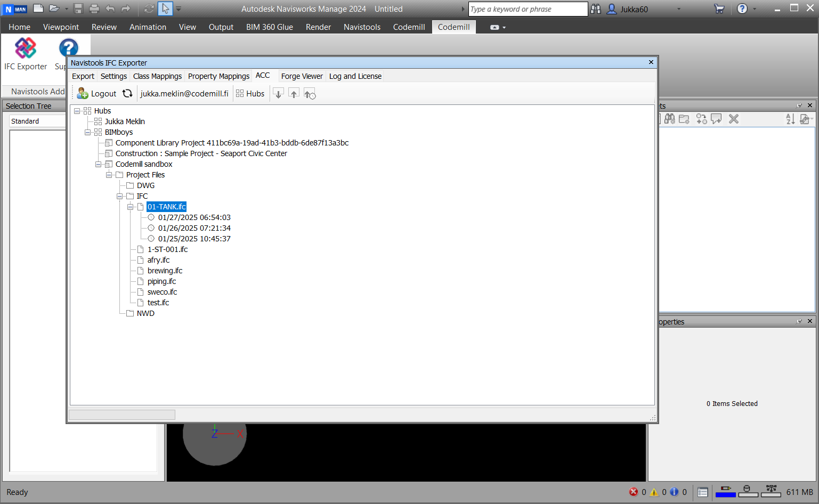Select the DWG folder in tree
Image resolution: width=819 pixels, height=504 pixels.
145,185
